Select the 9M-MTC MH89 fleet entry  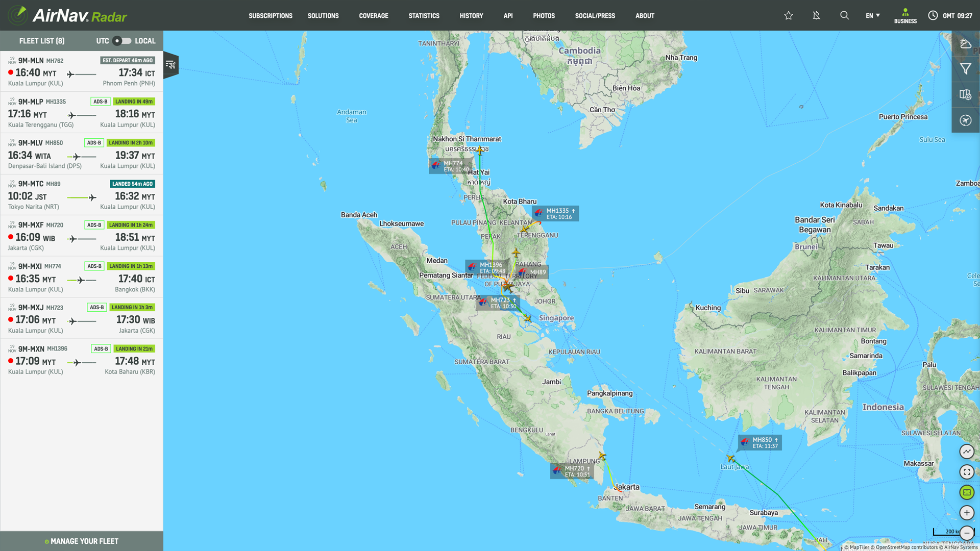(x=82, y=194)
